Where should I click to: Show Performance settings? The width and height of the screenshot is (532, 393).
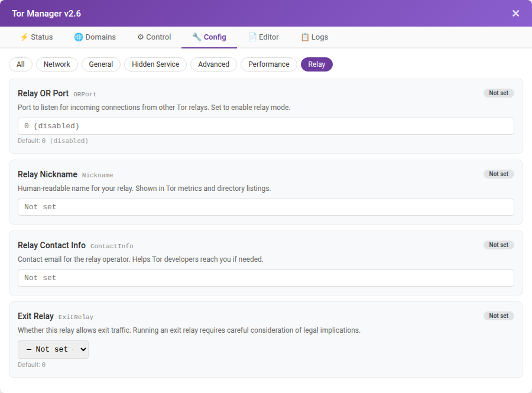(269, 64)
